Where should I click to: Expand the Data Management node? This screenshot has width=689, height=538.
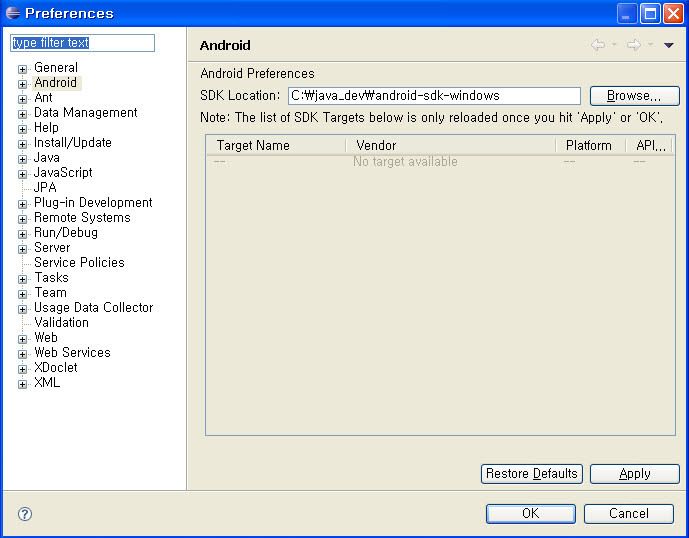[x=22, y=114]
